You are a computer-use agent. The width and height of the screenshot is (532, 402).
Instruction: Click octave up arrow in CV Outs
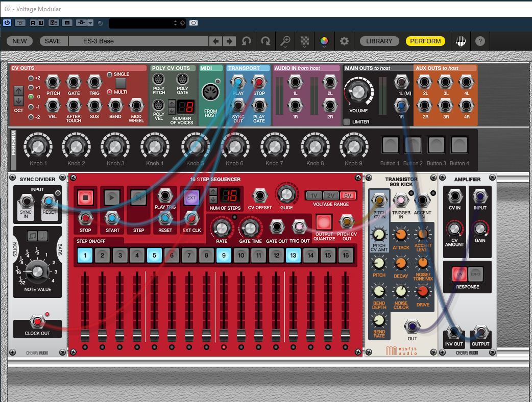(19, 91)
